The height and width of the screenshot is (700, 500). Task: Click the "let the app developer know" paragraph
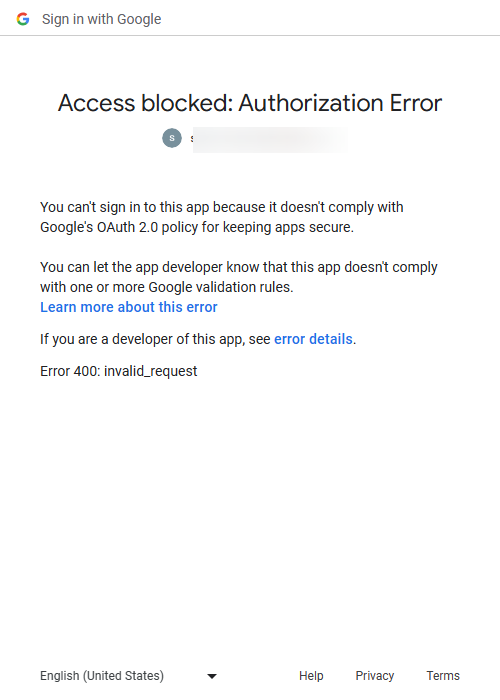pos(239,277)
